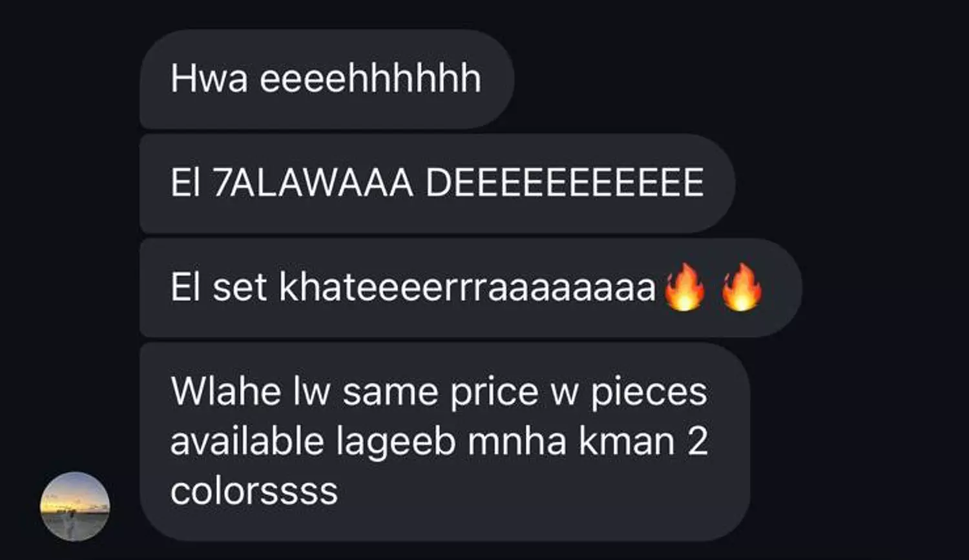This screenshot has width=969, height=560.
Task: Select the "Hwa eeeehhhhhh" message bubble
Action: click(x=327, y=79)
